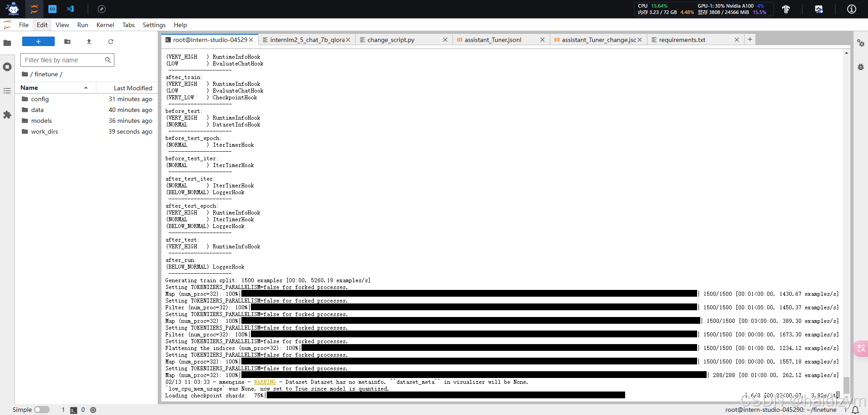Image resolution: width=868 pixels, height=415 pixels.
Task: Open the table of contents sidebar icon
Action: click(7, 91)
